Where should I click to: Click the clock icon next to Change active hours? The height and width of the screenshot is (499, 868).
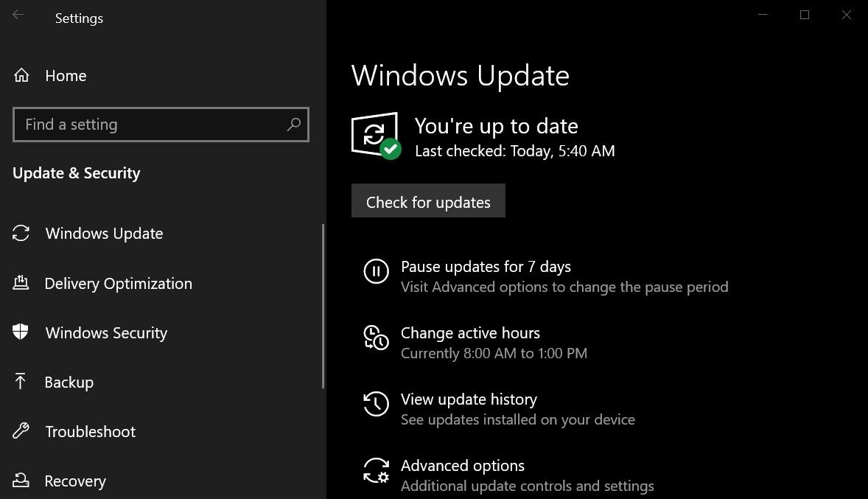(377, 339)
